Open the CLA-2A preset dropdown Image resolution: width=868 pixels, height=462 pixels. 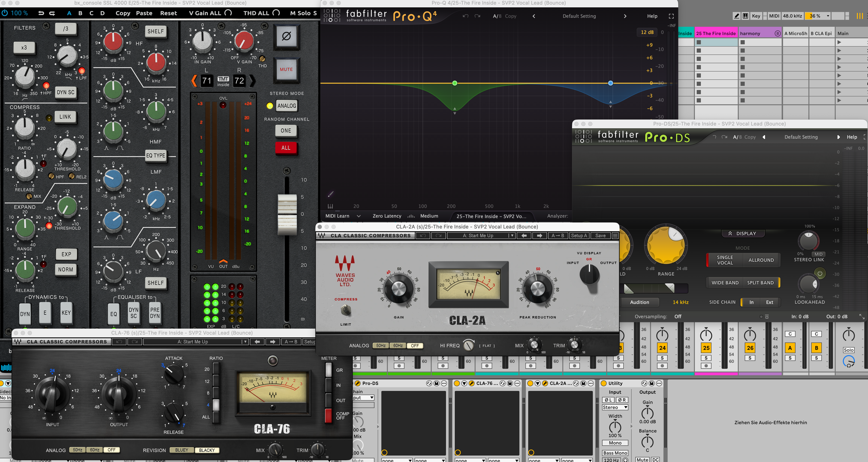(x=512, y=236)
